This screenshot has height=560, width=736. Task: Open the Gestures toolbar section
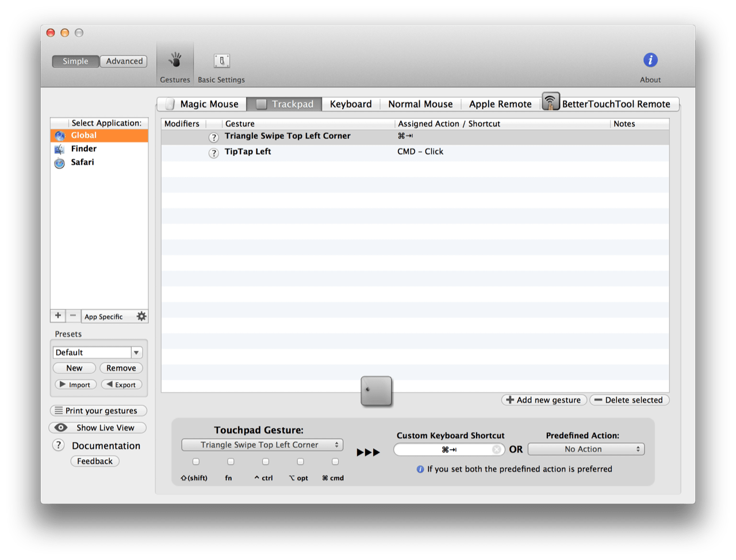click(x=175, y=67)
